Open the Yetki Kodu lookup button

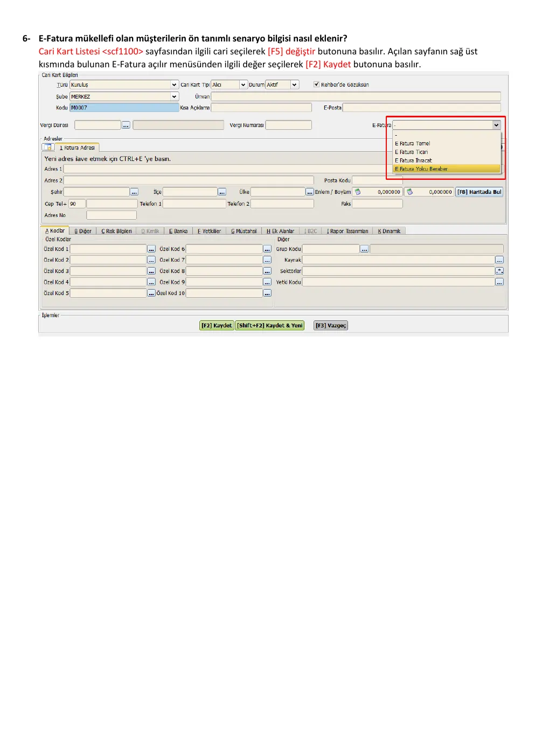pos(499,282)
